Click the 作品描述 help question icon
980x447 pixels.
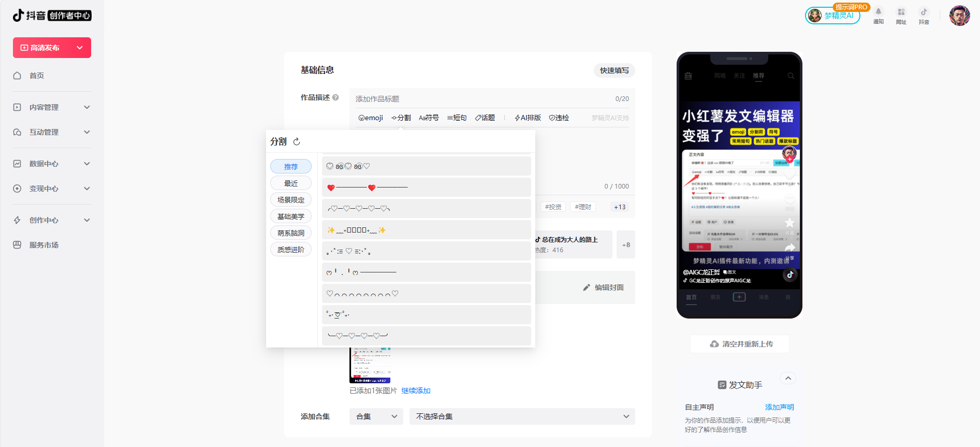click(x=335, y=97)
